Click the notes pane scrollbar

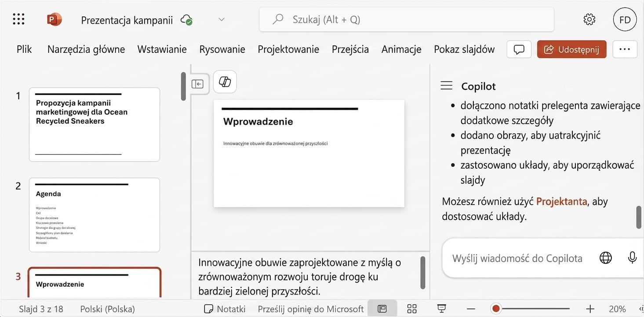click(423, 272)
